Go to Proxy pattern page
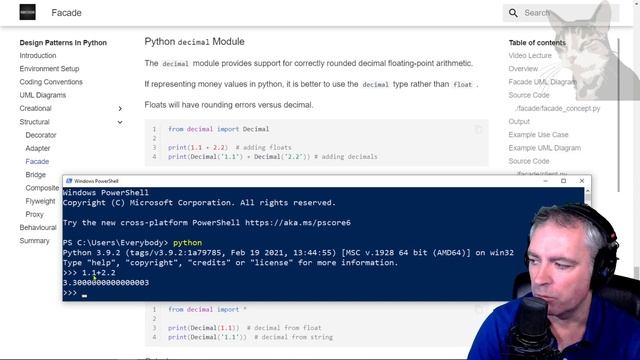 click(34, 214)
